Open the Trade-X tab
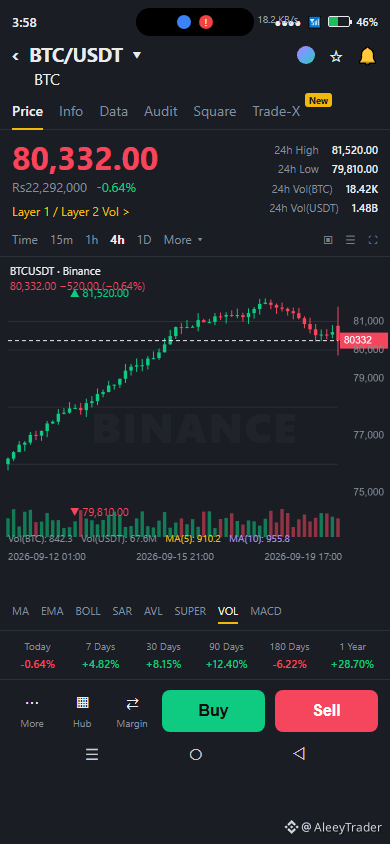This screenshot has width=390, height=844. click(x=276, y=111)
